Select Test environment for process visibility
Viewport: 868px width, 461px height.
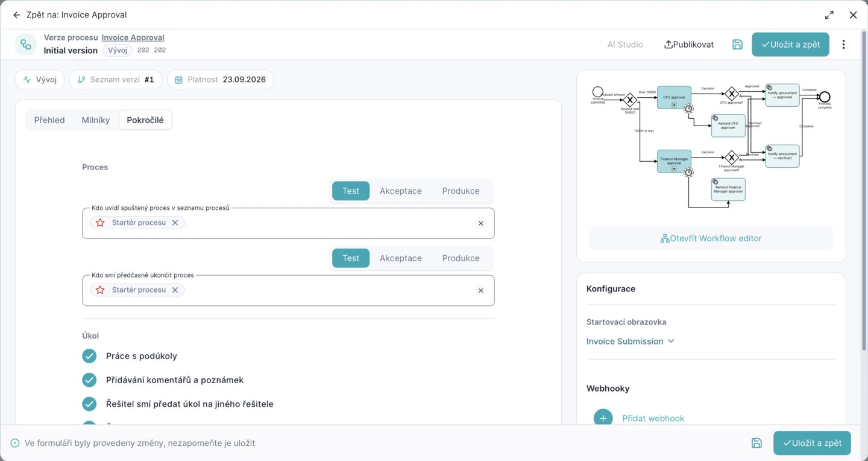click(x=351, y=191)
